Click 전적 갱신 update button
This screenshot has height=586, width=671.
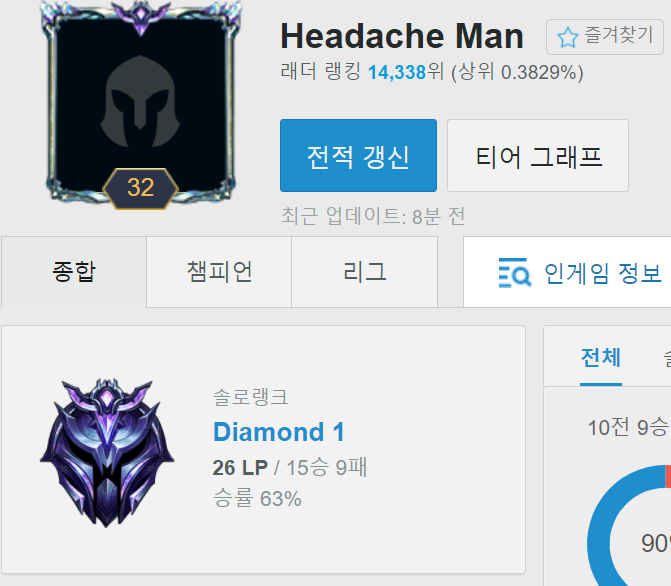click(x=358, y=155)
